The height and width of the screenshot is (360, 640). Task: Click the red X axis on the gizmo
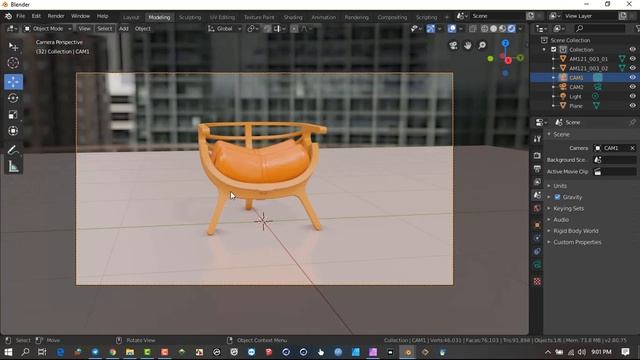coord(508,60)
